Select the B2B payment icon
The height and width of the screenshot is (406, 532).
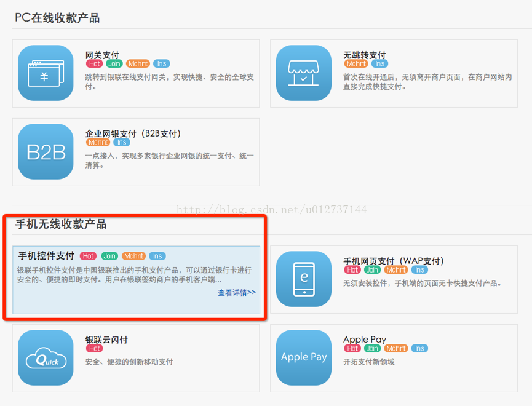(x=46, y=152)
